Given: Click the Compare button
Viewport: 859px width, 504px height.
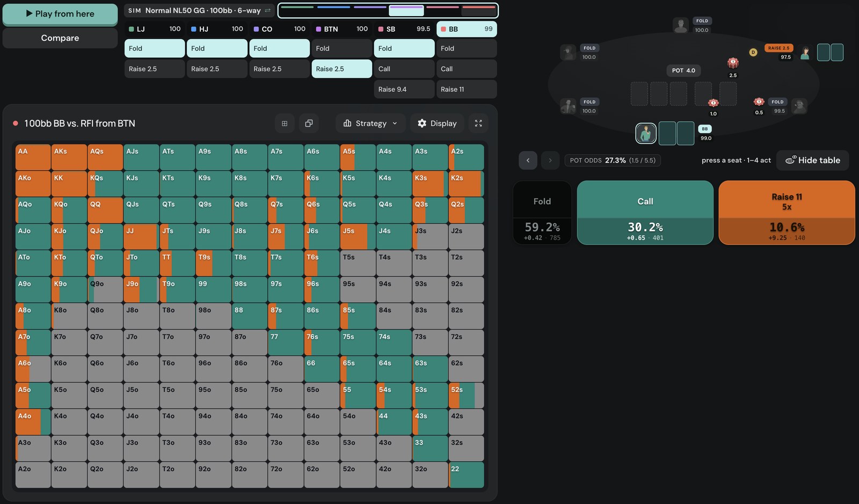Looking at the screenshot, I should pyautogui.click(x=60, y=38).
